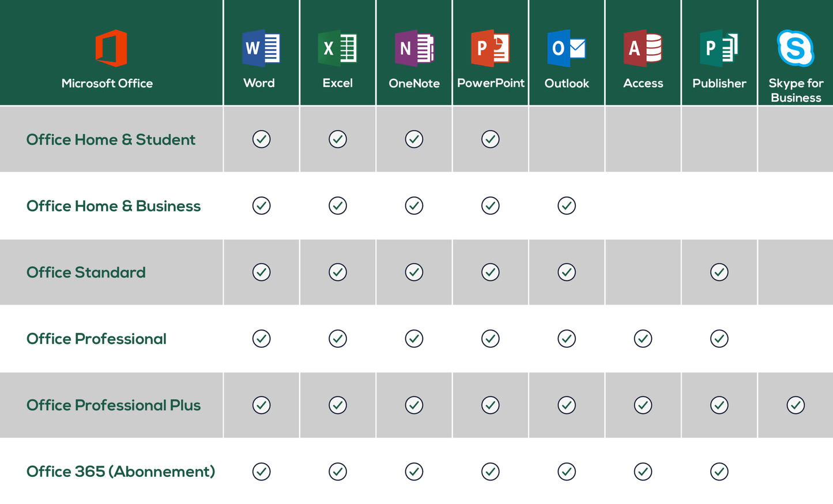Screen dimensions: 833x504
Task: Click the Access database icon
Action: coord(643,48)
